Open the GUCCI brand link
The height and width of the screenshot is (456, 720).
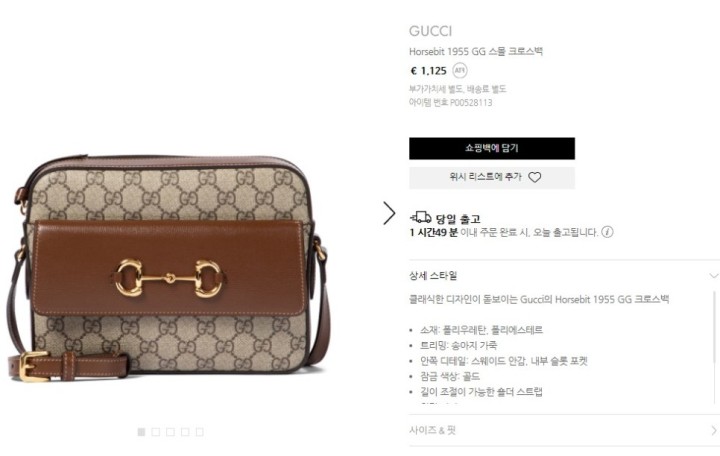click(x=430, y=31)
